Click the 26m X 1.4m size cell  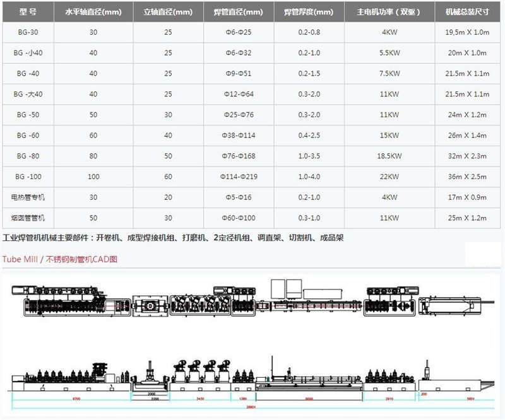[467, 136]
